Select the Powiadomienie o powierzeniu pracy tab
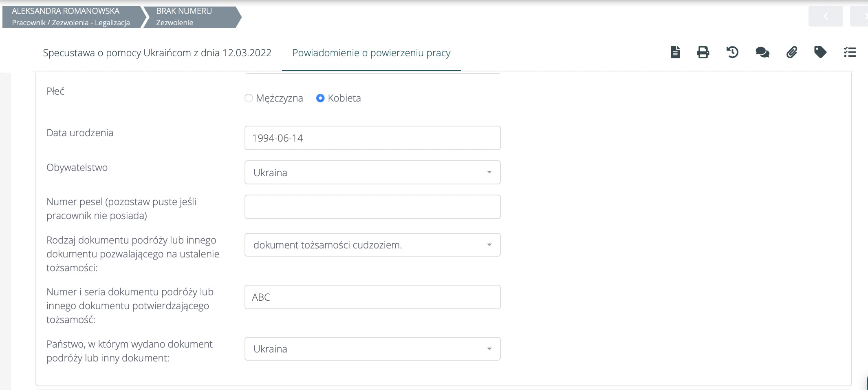This screenshot has height=390, width=868. [371, 53]
